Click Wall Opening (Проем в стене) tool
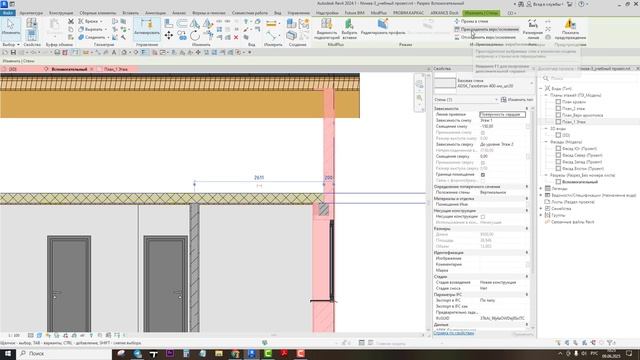This screenshot has width=640, height=360. pyautogui.click(x=471, y=21)
